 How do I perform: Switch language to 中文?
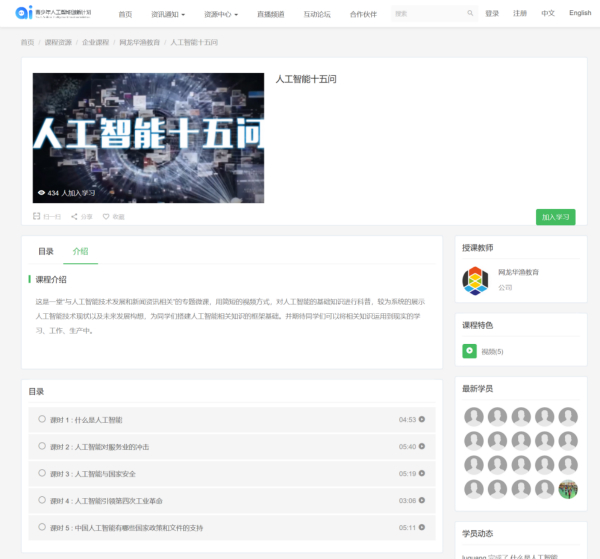[548, 13]
